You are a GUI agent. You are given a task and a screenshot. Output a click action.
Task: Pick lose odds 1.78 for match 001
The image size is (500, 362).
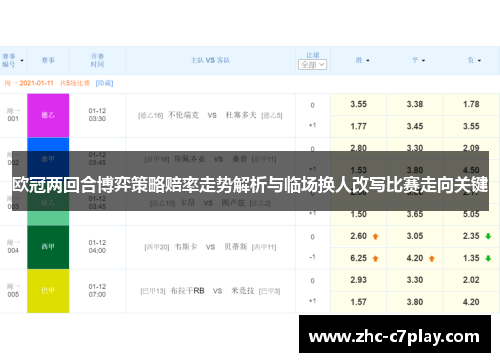(471, 105)
